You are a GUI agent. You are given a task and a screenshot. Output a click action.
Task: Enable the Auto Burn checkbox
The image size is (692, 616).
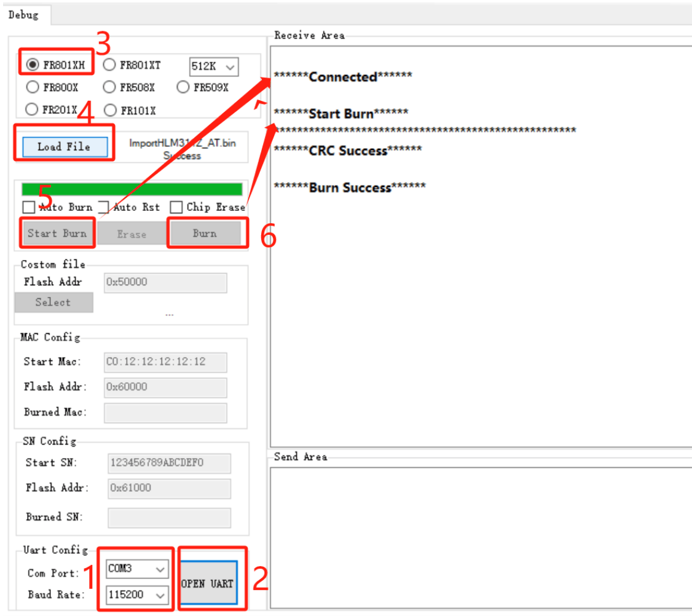pyautogui.click(x=28, y=207)
